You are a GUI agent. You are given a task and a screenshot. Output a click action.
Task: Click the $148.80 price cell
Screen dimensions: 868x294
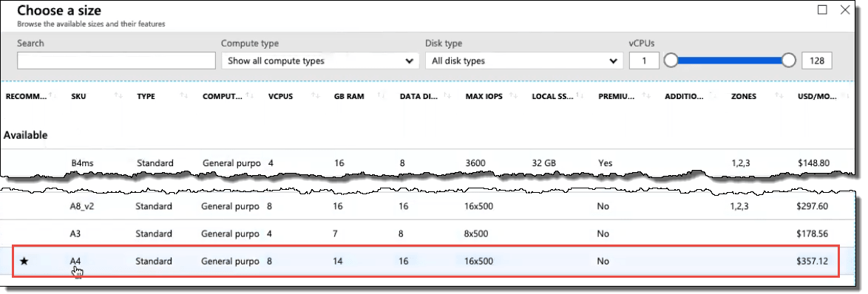(x=814, y=163)
